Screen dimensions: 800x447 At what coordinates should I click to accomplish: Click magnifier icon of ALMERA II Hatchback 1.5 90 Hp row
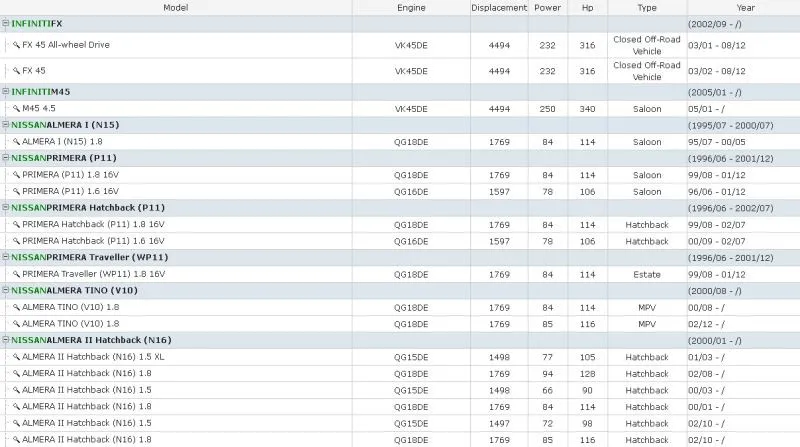[16, 390]
